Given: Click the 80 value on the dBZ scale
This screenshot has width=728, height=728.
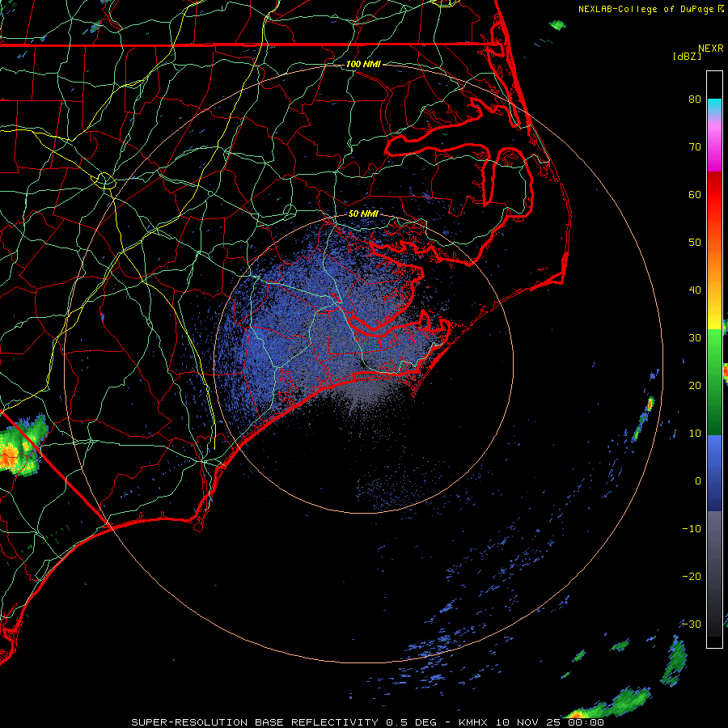Looking at the screenshot, I should click(x=695, y=99).
